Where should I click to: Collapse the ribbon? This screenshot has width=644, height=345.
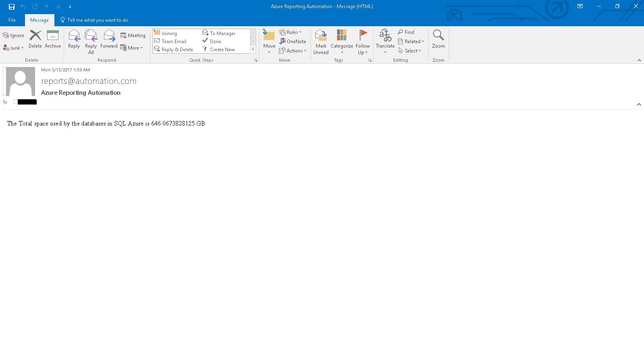click(639, 60)
